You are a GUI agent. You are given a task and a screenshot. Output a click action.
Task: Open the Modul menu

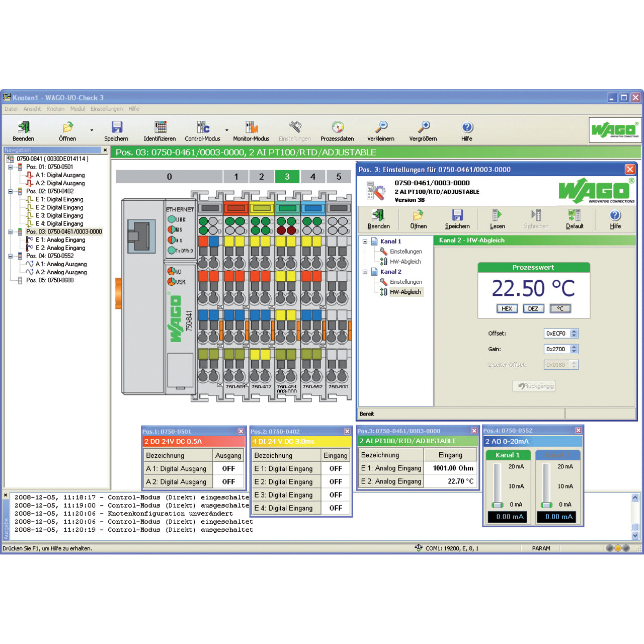tap(77, 109)
